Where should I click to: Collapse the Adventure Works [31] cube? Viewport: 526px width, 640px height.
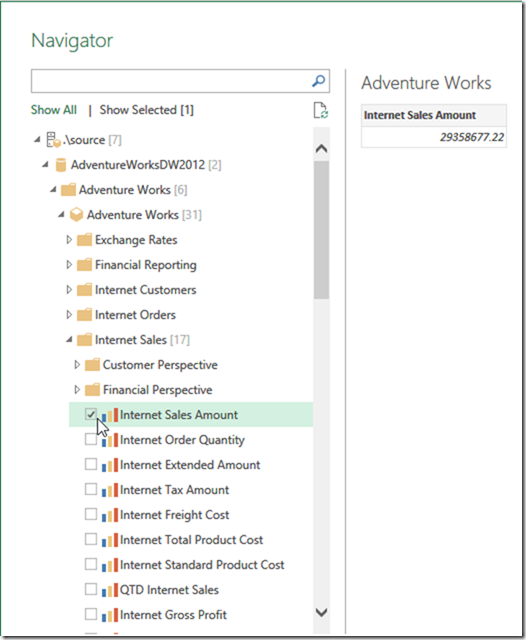[x=61, y=215]
